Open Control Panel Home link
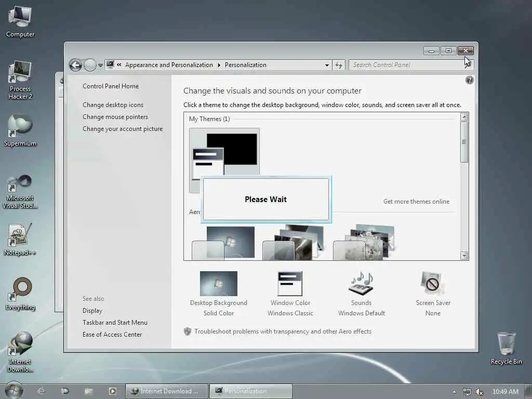The image size is (532, 399). 111,86
